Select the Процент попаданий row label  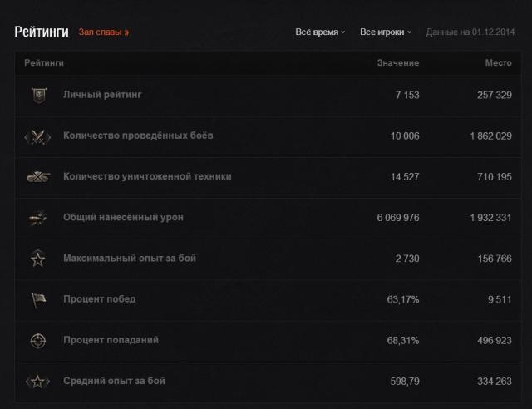click(111, 340)
